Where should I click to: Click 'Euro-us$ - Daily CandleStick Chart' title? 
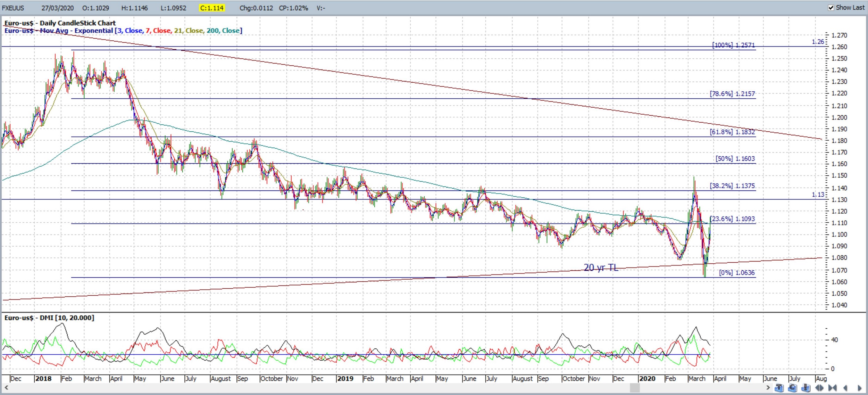tap(60, 23)
